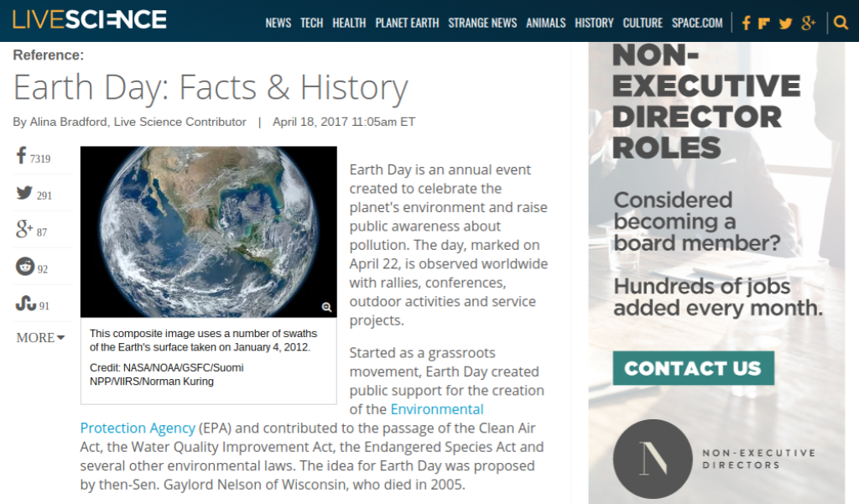Share article on Facebook with 7319 count
Screen dimensions: 859x504
(x=23, y=157)
